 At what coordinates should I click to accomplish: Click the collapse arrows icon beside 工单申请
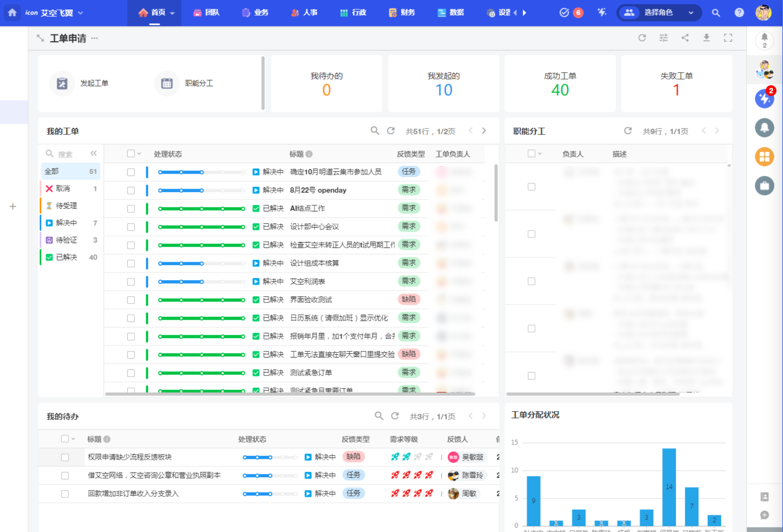click(41, 38)
